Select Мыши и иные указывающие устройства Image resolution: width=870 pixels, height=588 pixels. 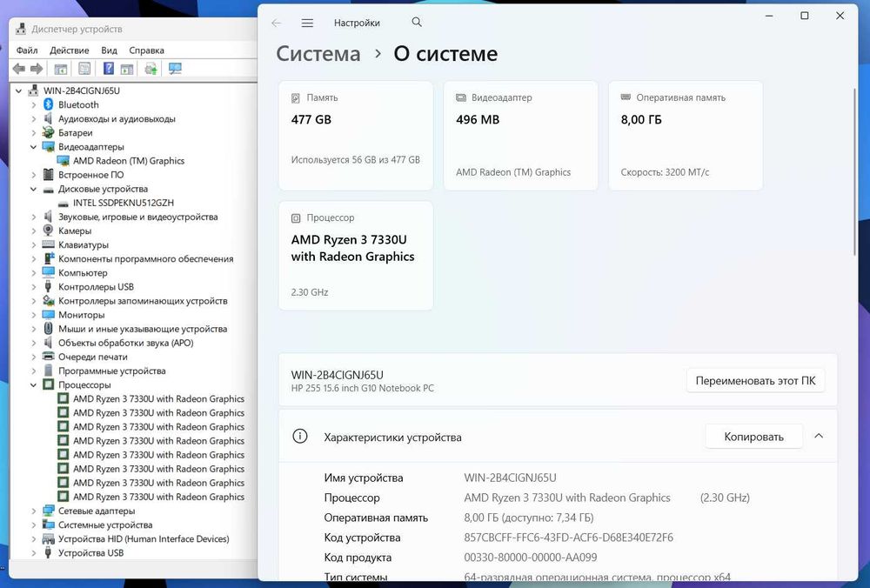143,329
